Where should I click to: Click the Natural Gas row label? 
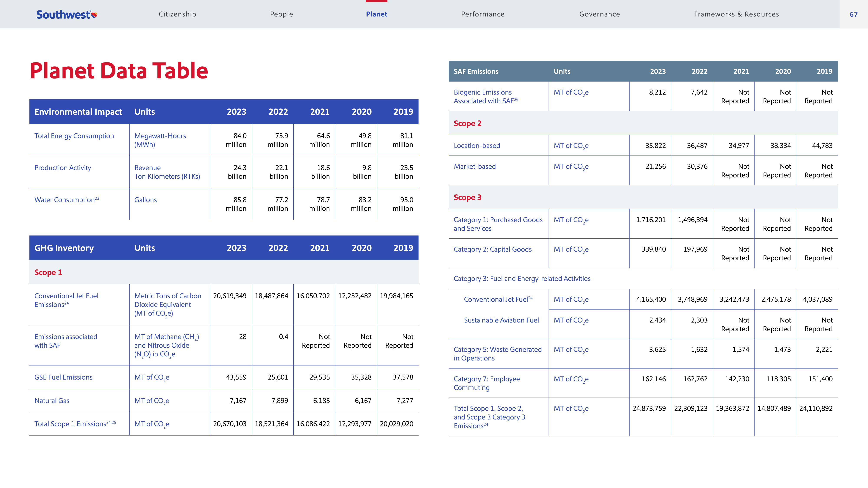click(x=52, y=400)
